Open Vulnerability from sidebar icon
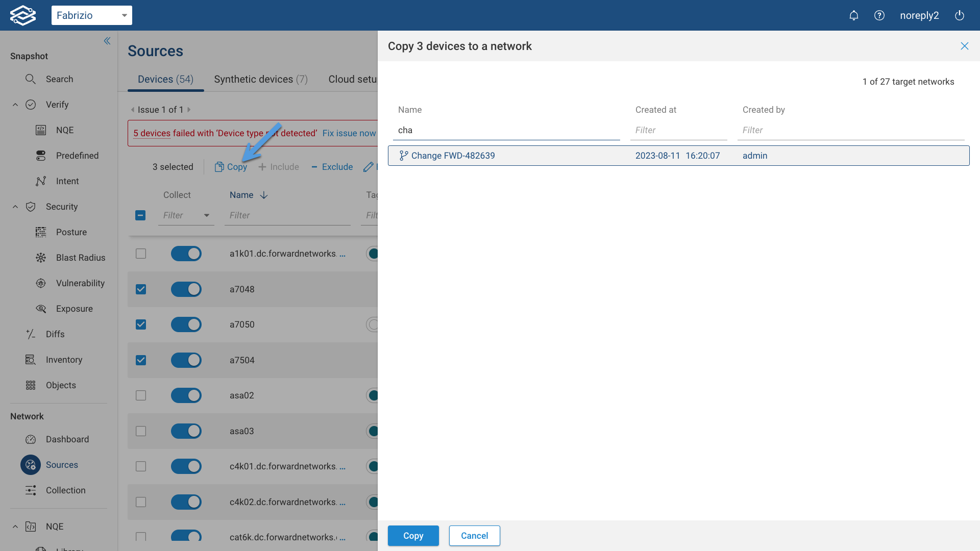980x551 pixels. [41, 283]
